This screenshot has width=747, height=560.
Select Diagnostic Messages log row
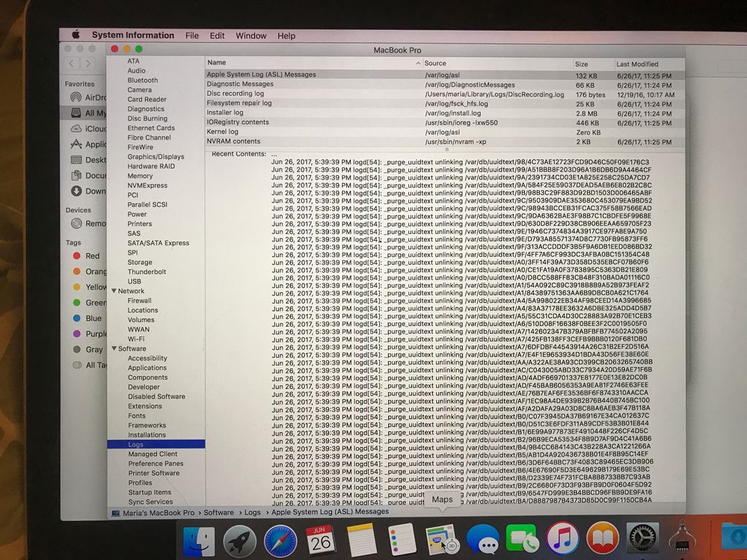click(445, 84)
